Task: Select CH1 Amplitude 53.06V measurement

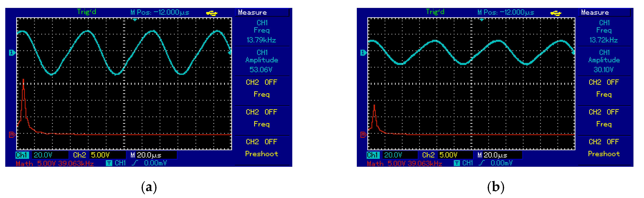Action: click(262, 61)
